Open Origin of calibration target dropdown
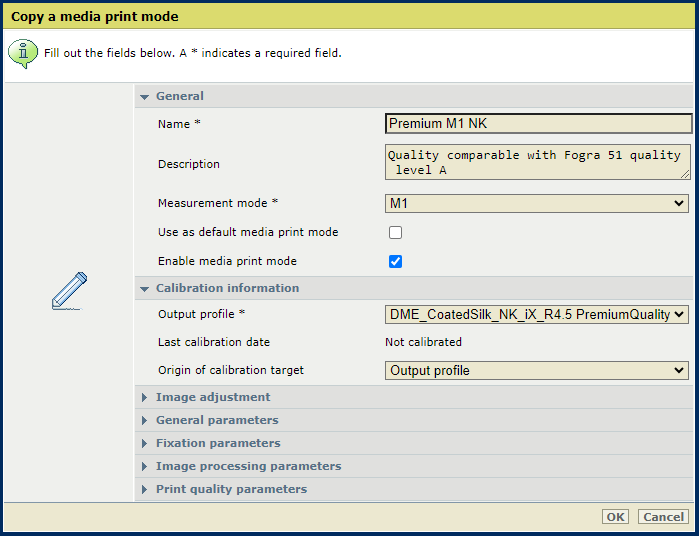The image size is (699, 536). 537,371
